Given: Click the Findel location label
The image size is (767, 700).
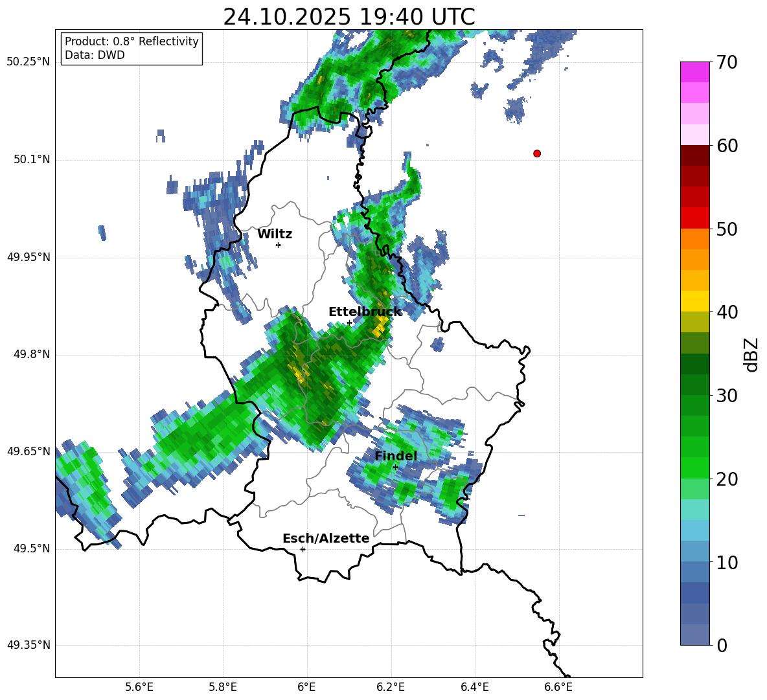Looking at the screenshot, I should (396, 456).
